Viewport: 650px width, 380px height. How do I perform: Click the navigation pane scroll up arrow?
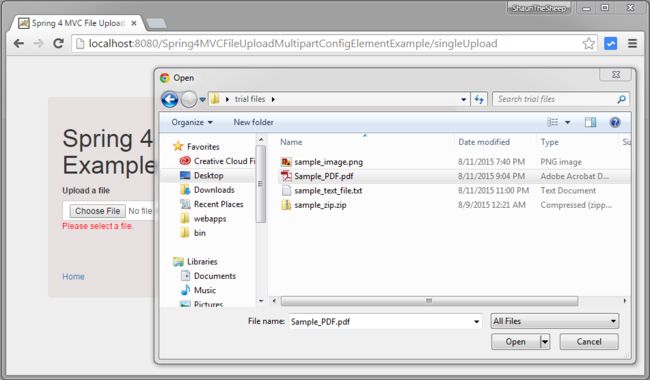[x=261, y=140]
